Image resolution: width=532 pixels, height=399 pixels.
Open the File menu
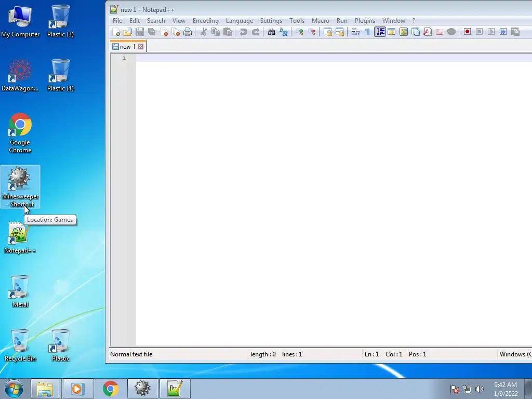117,21
